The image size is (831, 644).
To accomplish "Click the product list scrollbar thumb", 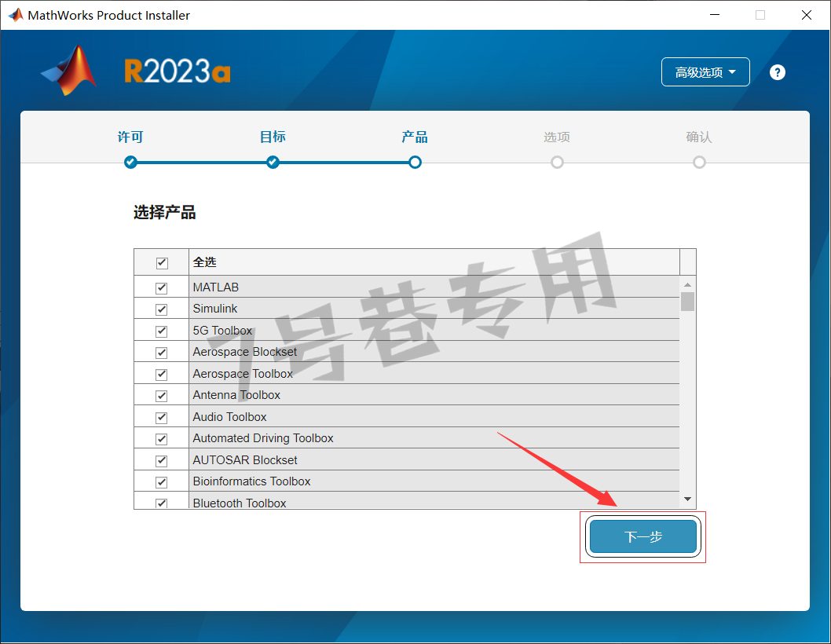I will 687,301.
